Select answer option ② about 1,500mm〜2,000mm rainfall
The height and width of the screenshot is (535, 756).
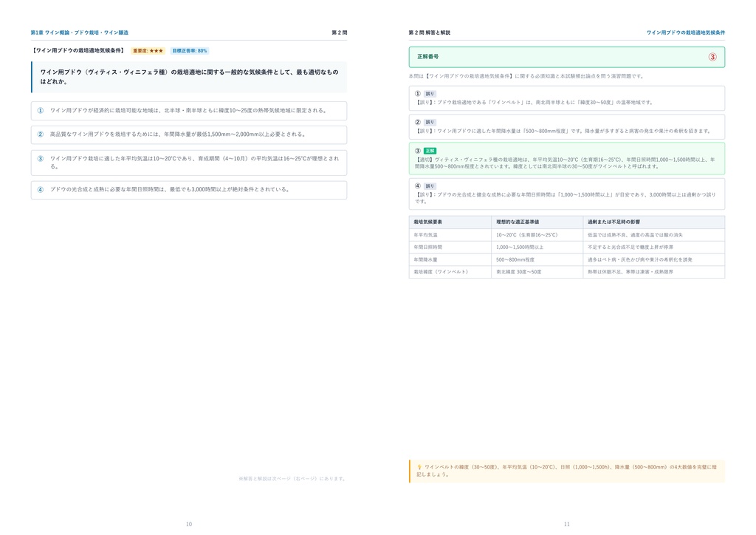(189, 134)
